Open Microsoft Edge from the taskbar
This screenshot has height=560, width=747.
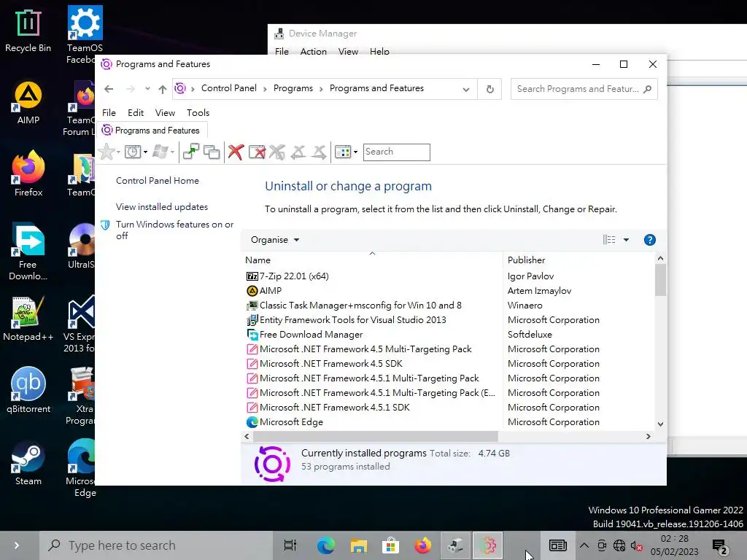[x=326, y=545]
